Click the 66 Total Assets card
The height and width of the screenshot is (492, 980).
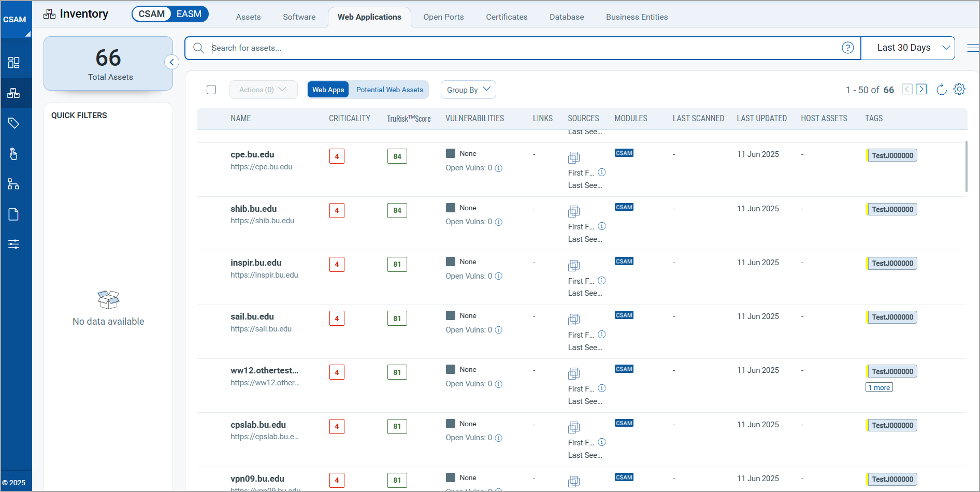pos(108,64)
